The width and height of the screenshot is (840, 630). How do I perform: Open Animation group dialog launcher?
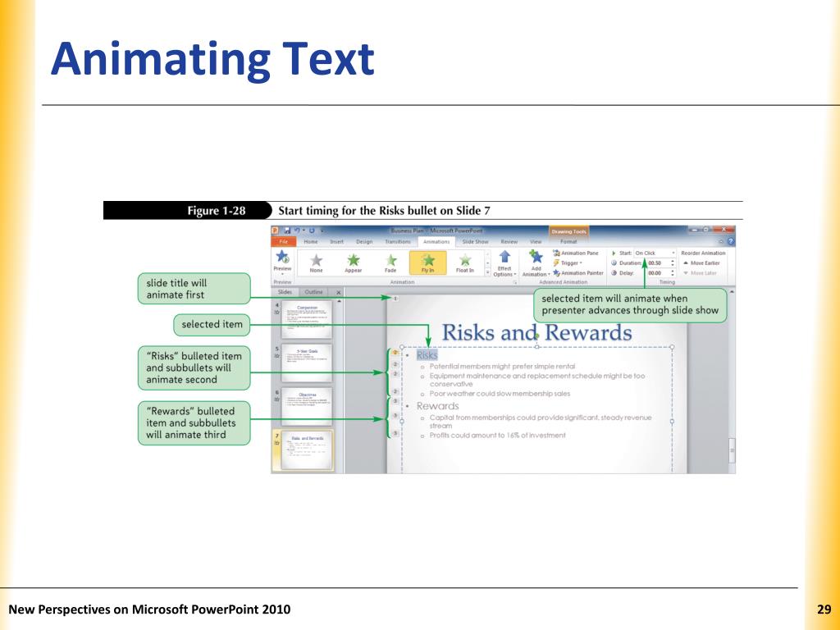click(515, 282)
